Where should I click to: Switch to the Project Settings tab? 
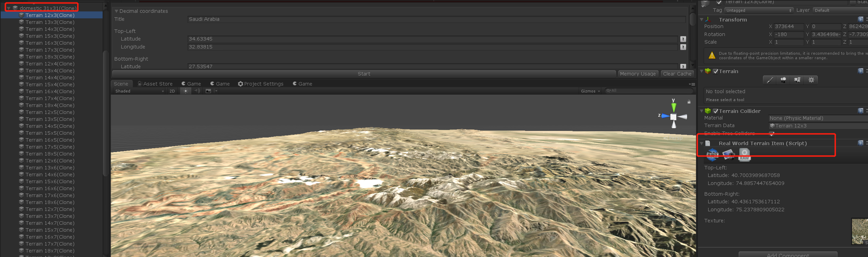pyautogui.click(x=261, y=84)
